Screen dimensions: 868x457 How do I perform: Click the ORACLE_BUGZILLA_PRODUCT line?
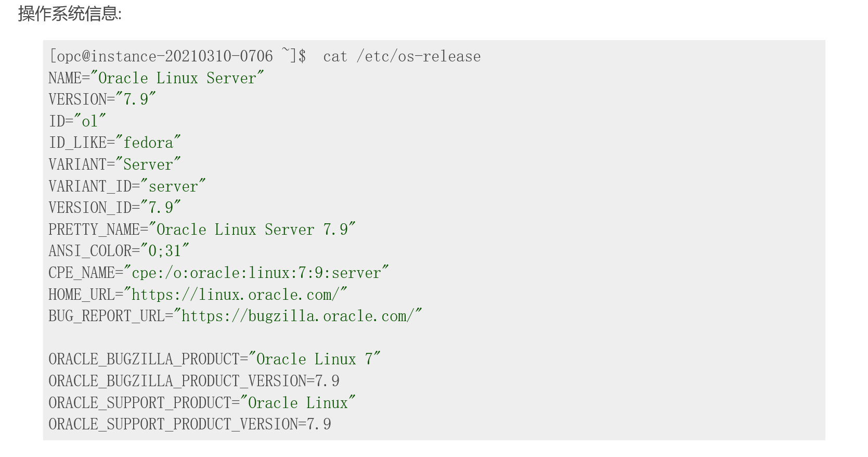[x=215, y=359]
